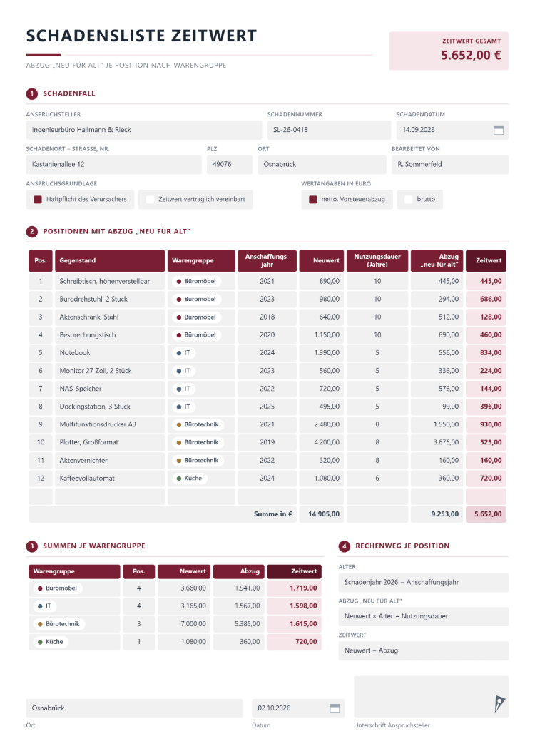This screenshot has height=756, width=535.
Task: Click Büromöbel Zeitwert 1.719,00
Action: [x=295, y=588]
